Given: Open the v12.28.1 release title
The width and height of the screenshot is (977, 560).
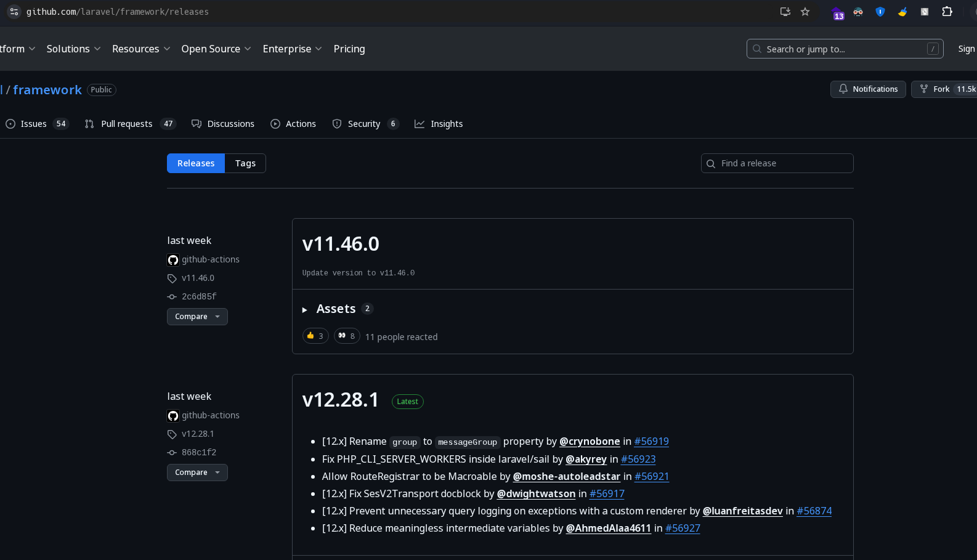Looking at the screenshot, I should coord(341,400).
